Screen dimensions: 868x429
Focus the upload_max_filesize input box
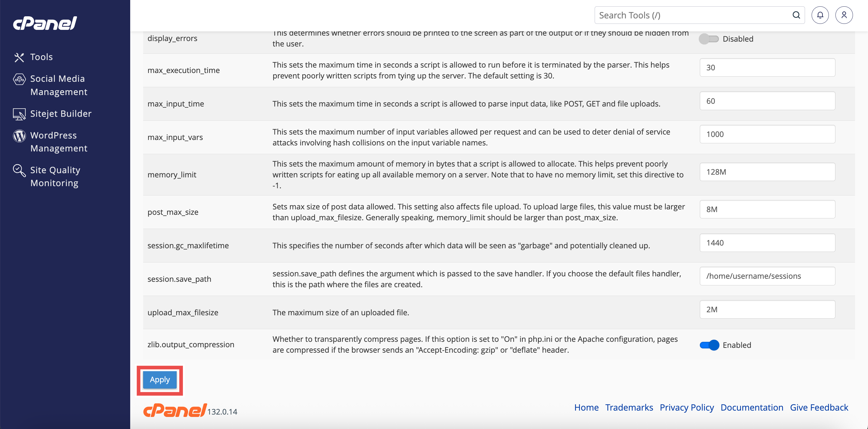(x=767, y=310)
